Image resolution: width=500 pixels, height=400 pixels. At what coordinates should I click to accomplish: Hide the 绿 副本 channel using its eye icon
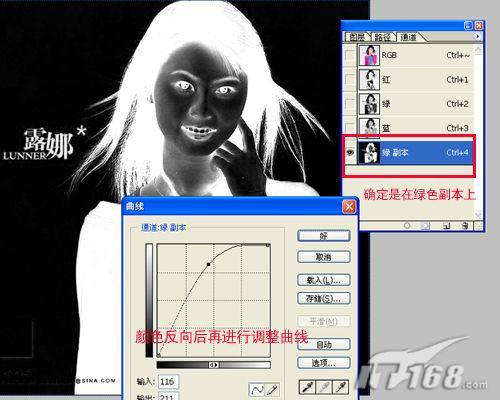tap(350, 152)
